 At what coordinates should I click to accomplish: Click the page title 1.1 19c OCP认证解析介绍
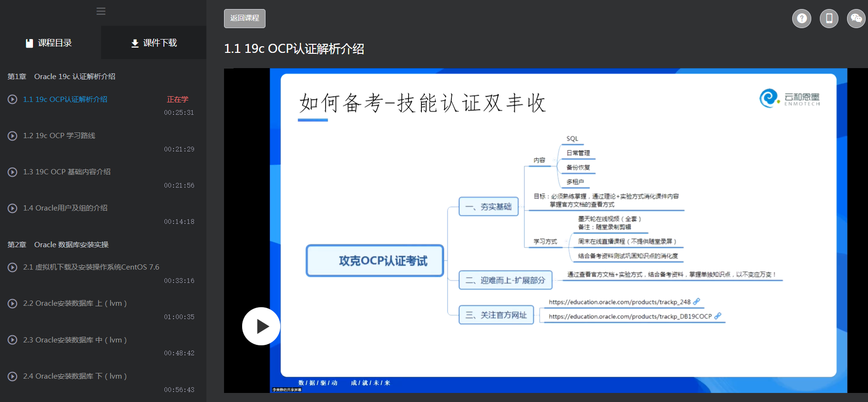click(x=294, y=49)
